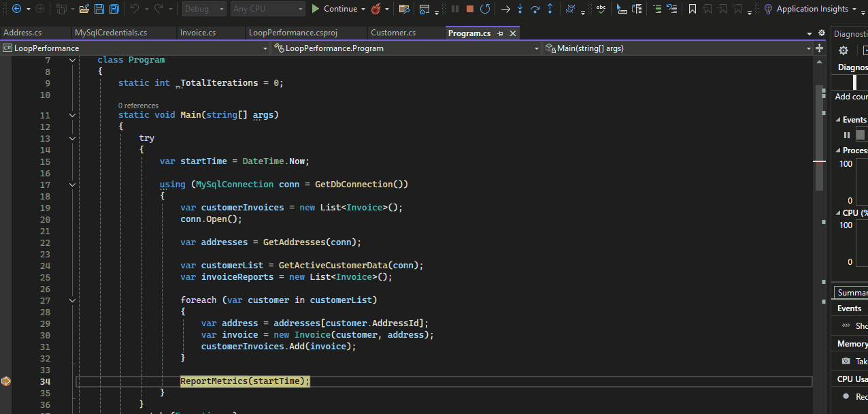Open the Debug configuration dropdown
Viewport: 868px width, 414px height.
pos(203,9)
